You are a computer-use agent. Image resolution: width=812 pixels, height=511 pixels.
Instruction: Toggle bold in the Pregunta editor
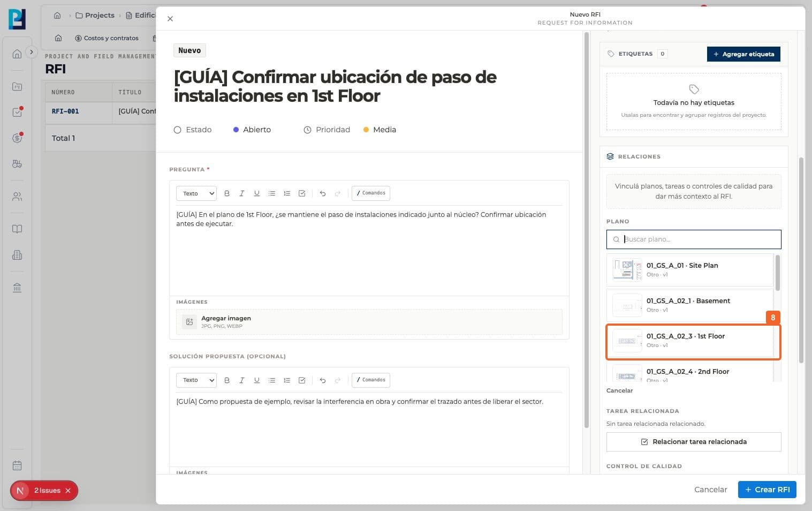point(227,193)
